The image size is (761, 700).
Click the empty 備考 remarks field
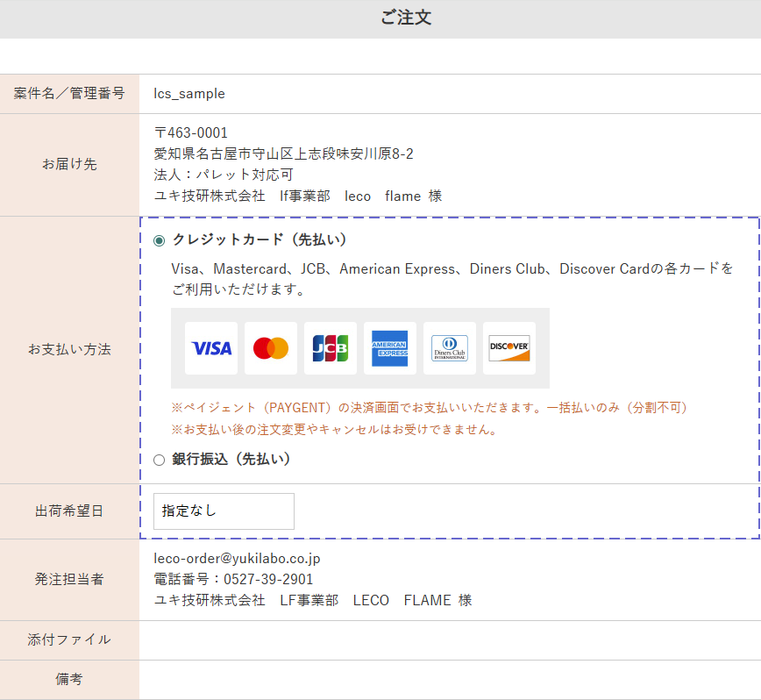(438, 680)
